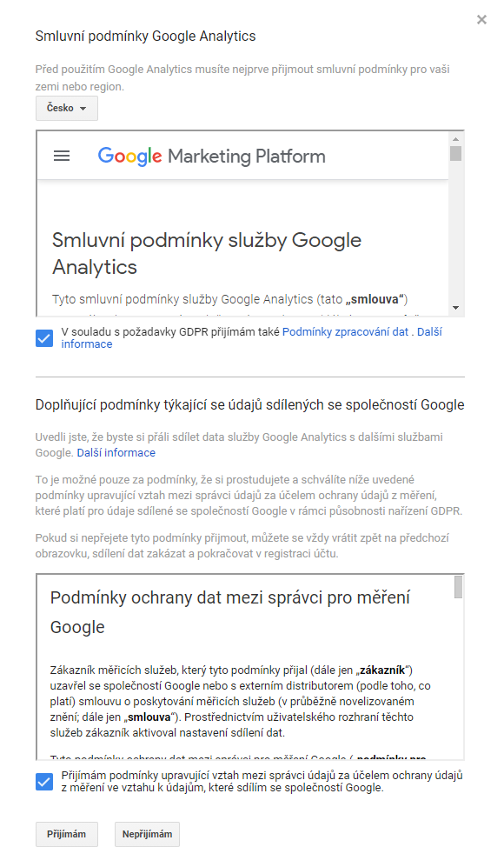Click the down arrow of terms scrollbar
Viewport: 504px width, 867px height.
click(455, 308)
